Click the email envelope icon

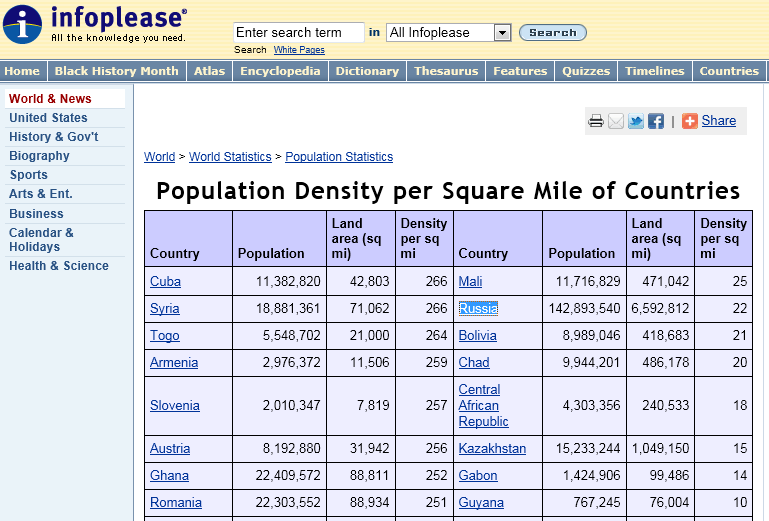pos(616,121)
